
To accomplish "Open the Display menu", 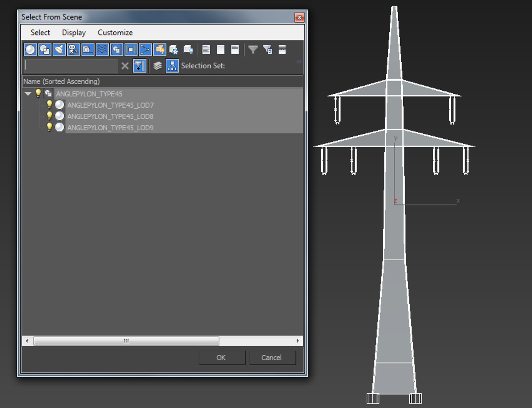I will (x=74, y=32).
